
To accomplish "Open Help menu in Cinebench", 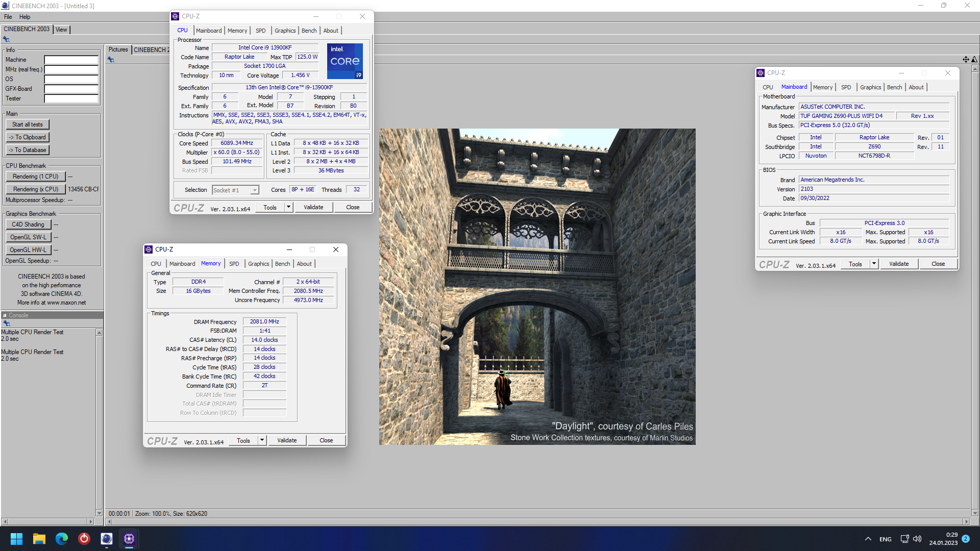I will (x=24, y=17).
